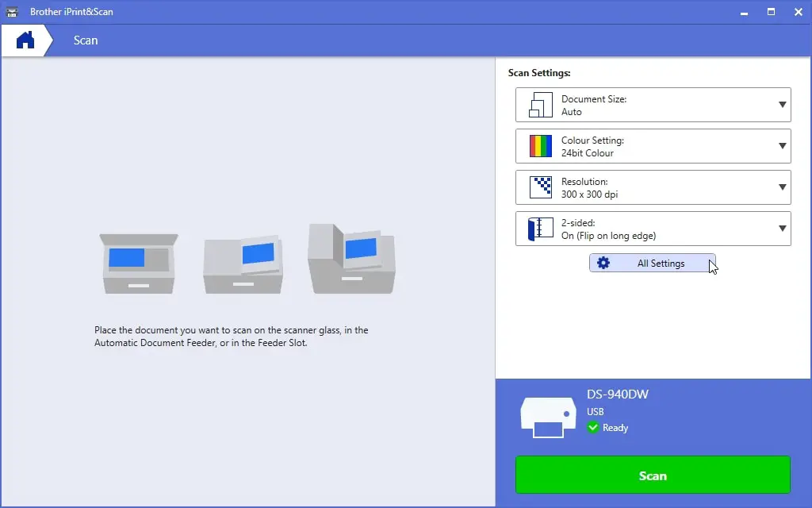Open All Settings
Screen dimensions: 812x508
pos(653,263)
